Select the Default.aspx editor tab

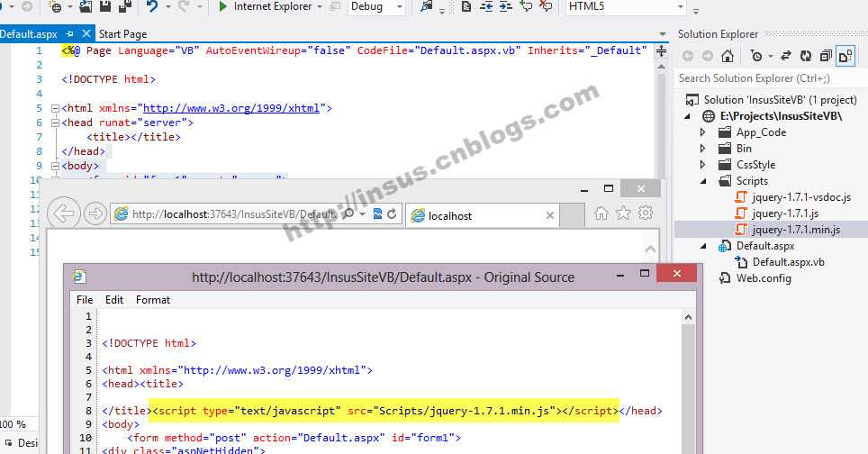29,33
